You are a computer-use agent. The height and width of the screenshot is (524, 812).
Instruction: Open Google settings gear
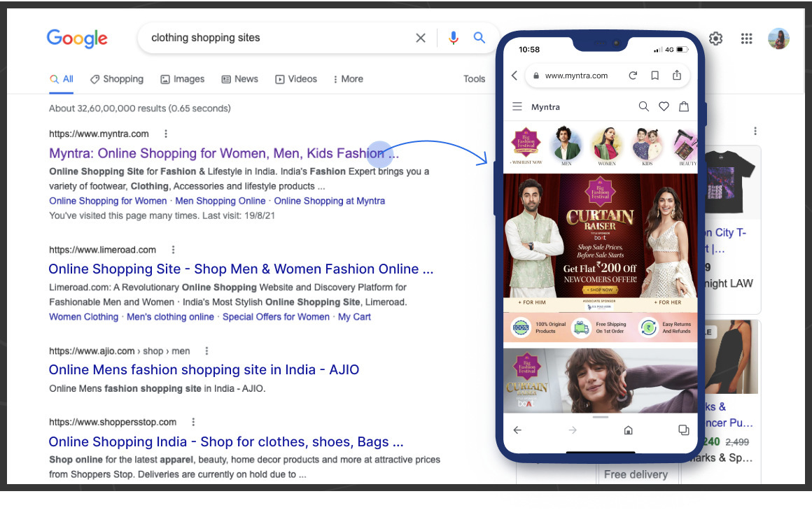coord(715,38)
